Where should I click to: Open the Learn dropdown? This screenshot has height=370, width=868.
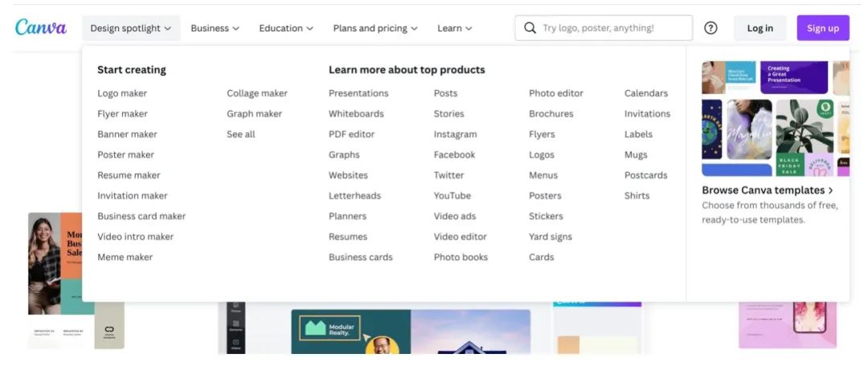coord(454,28)
